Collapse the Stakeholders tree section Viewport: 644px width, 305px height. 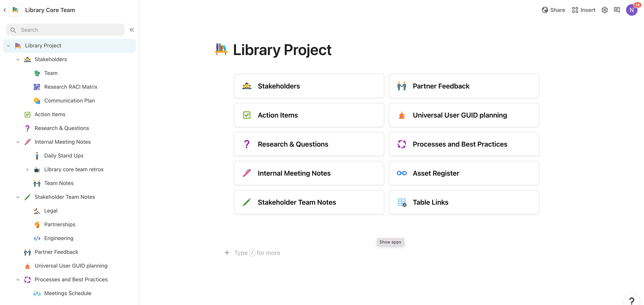(18, 59)
